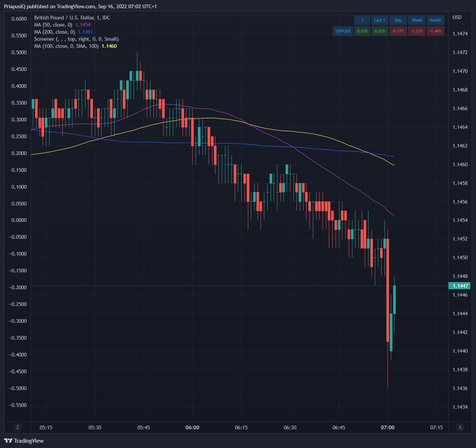
Task: Select the MA (200, close, 0) indicator legend
Action: [55, 32]
